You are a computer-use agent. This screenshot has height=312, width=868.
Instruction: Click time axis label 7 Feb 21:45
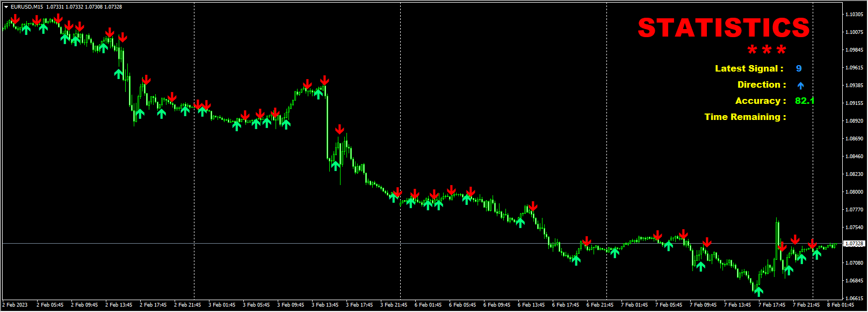tap(806, 305)
